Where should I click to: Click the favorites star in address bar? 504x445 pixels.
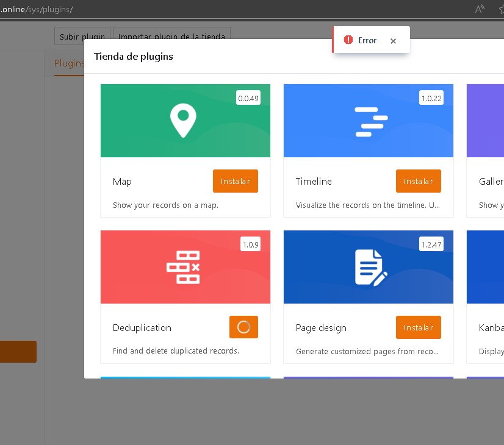500,9
